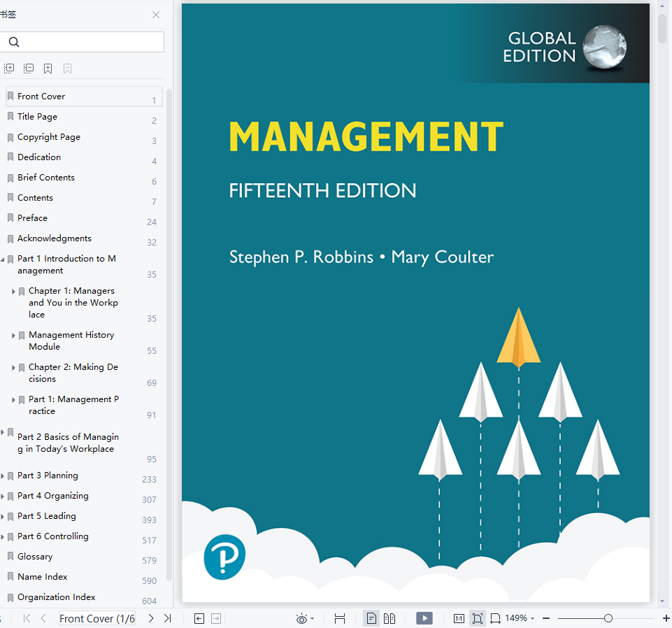672x628 pixels.
Task: Zoom out with minus button
Action: point(546,618)
